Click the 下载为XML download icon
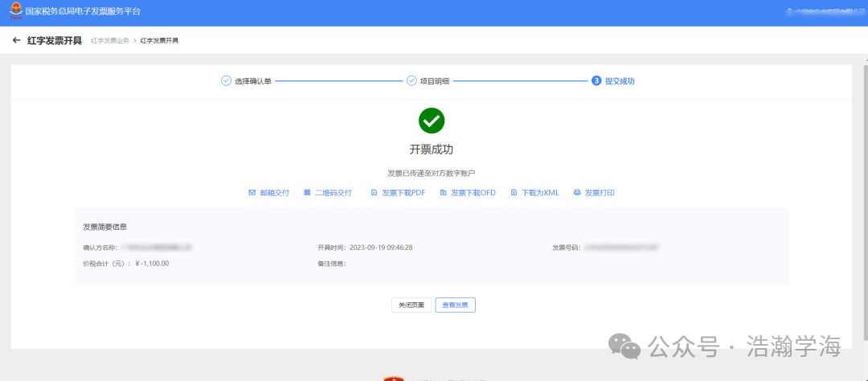Screen dimensions: 868x381 click(x=514, y=193)
